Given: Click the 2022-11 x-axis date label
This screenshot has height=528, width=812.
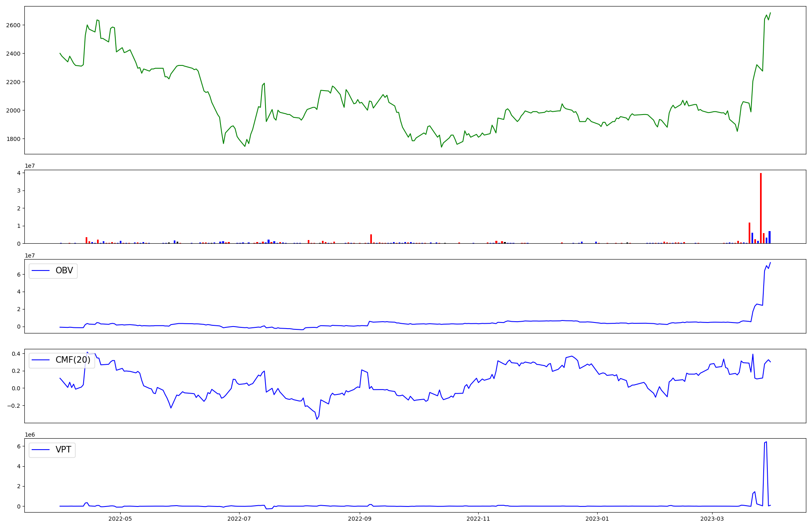Looking at the screenshot, I should click(478, 519).
